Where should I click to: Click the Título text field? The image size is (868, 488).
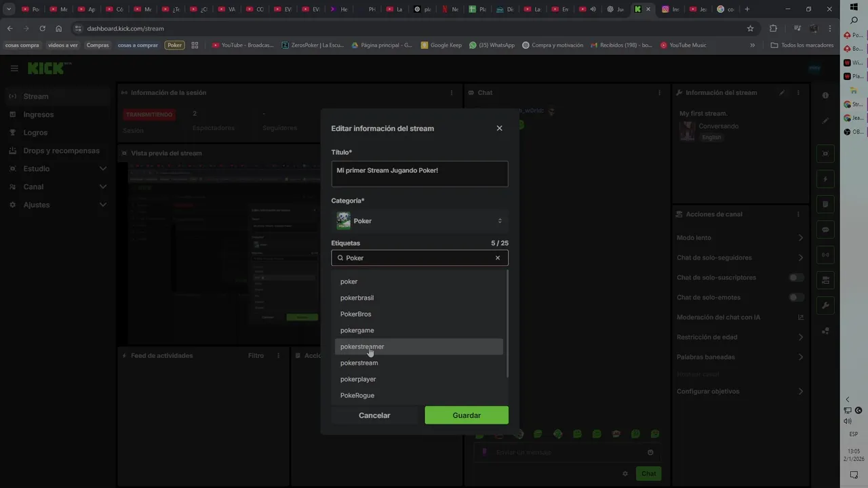420,174
